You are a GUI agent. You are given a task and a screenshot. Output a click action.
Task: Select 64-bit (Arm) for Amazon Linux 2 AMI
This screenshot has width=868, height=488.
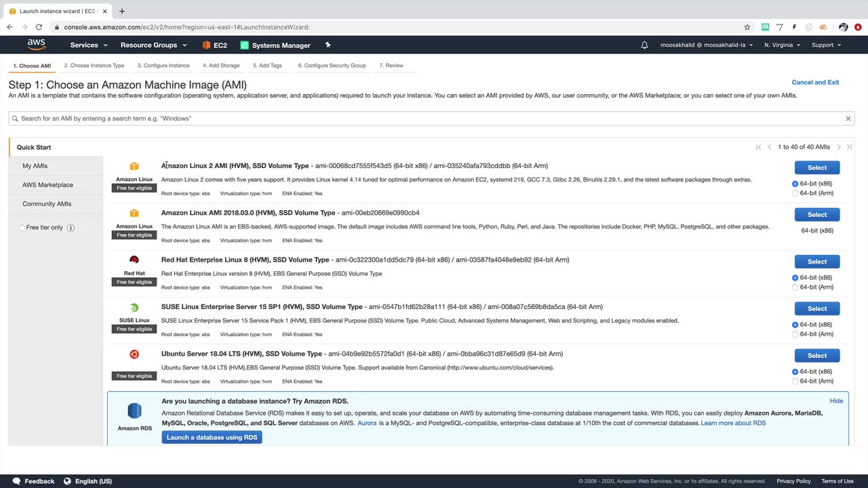point(795,193)
